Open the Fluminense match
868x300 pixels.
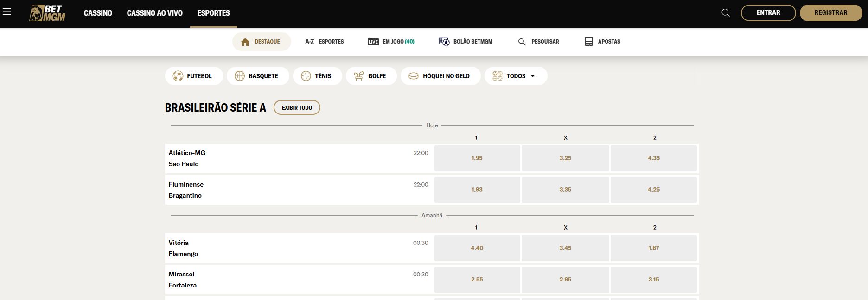click(299, 190)
